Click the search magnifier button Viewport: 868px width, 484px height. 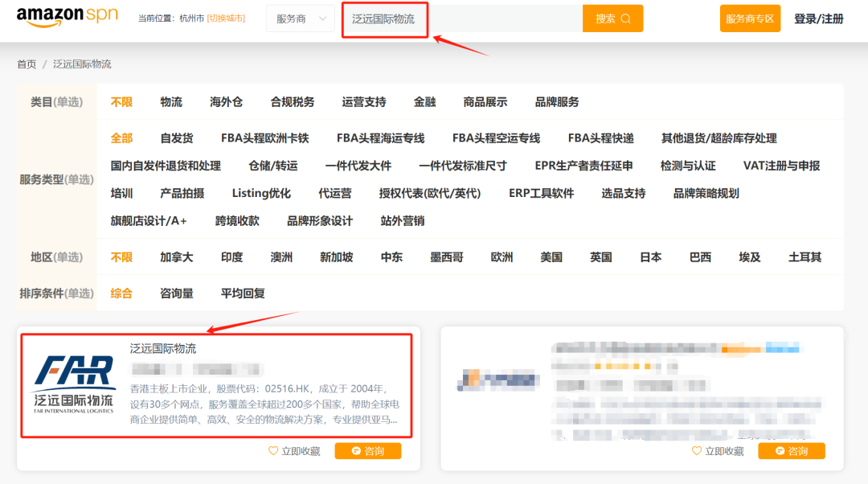click(612, 18)
